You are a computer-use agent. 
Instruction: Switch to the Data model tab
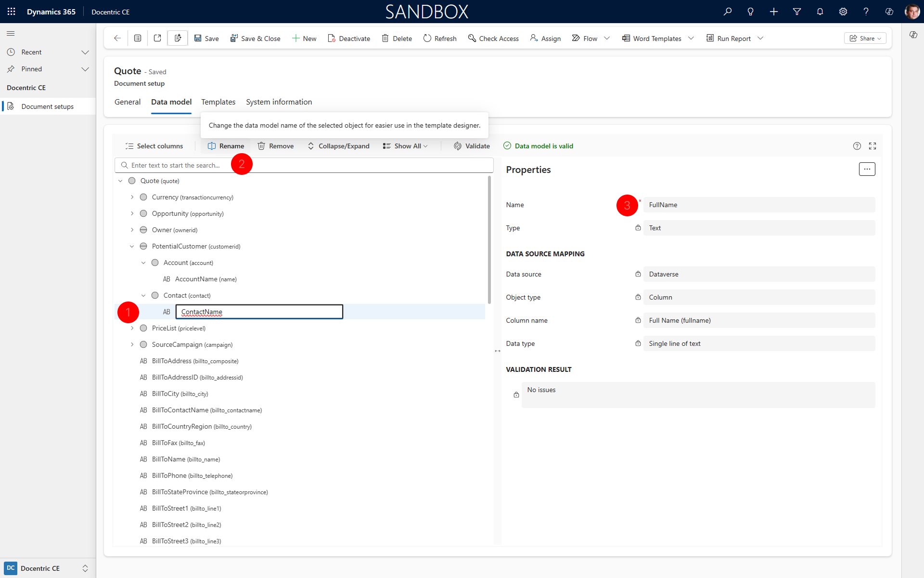coord(171,102)
